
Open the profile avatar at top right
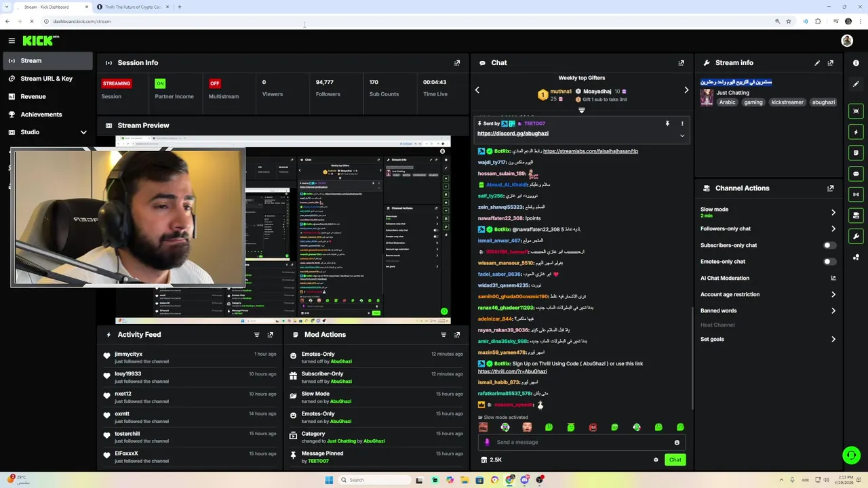(847, 41)
